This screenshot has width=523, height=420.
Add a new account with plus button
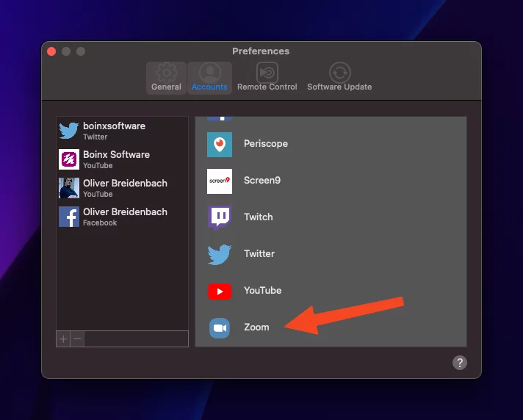[x=63, y=339]
